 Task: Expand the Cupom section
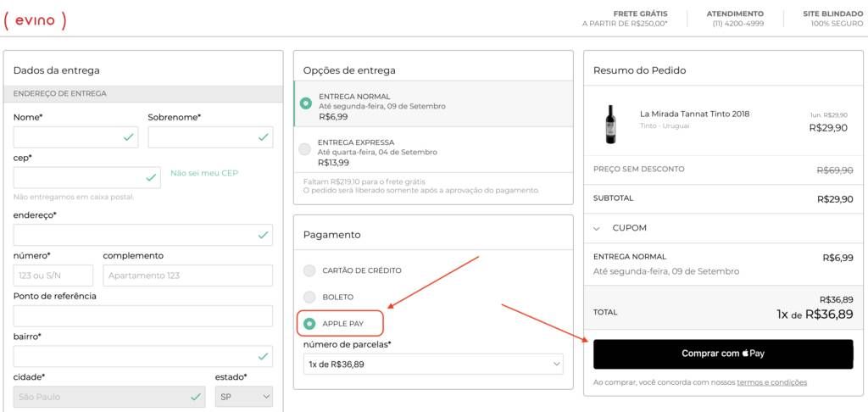(620, 228)
